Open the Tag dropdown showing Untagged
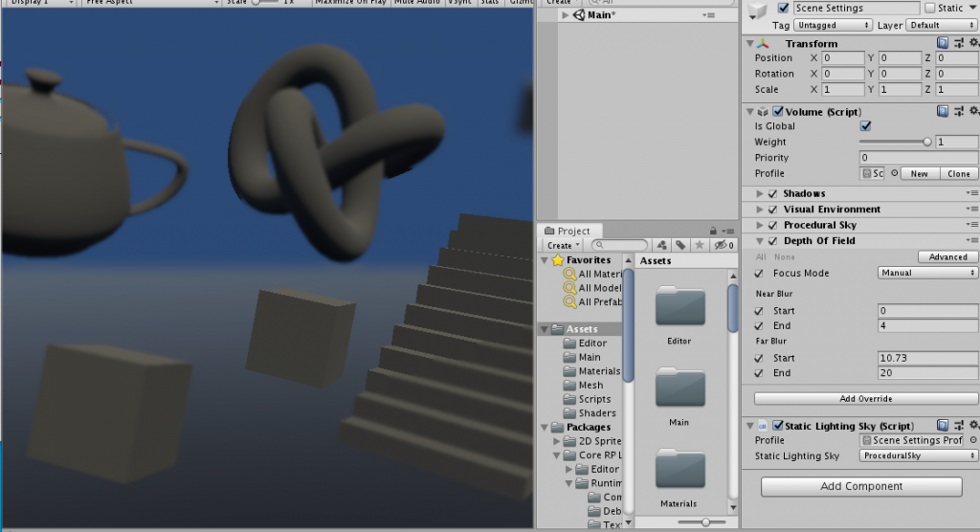This screenshot has width=980, height=532. click(x=833, y=25)
